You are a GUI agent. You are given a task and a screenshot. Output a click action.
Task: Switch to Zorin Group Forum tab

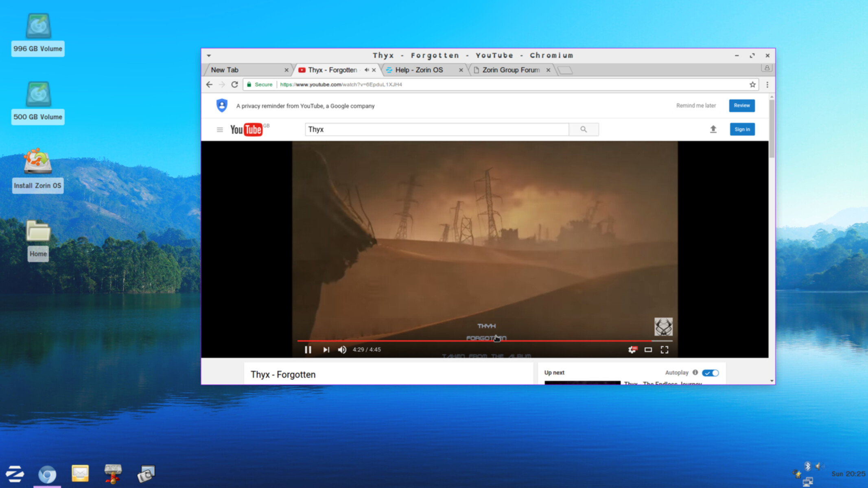pos(511,70)
